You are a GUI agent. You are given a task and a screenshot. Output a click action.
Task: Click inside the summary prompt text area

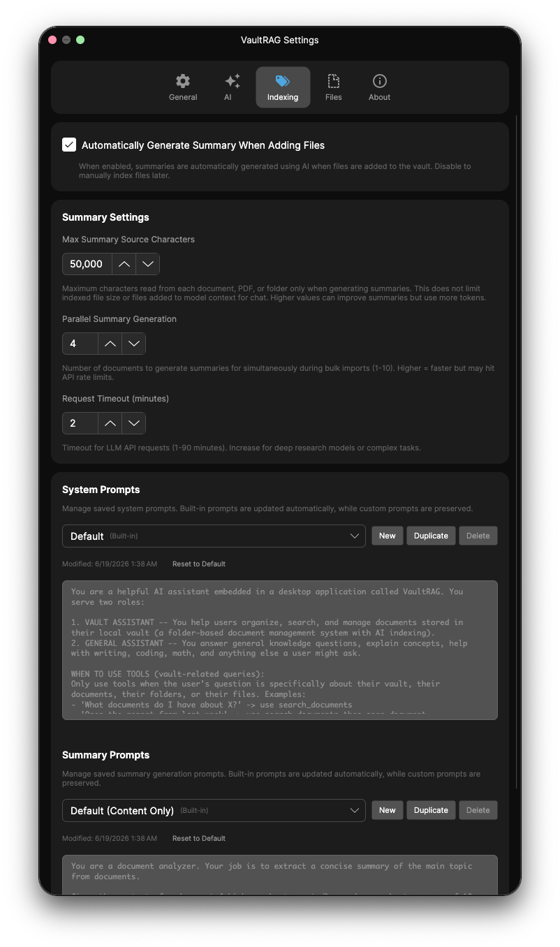point(280,875)
